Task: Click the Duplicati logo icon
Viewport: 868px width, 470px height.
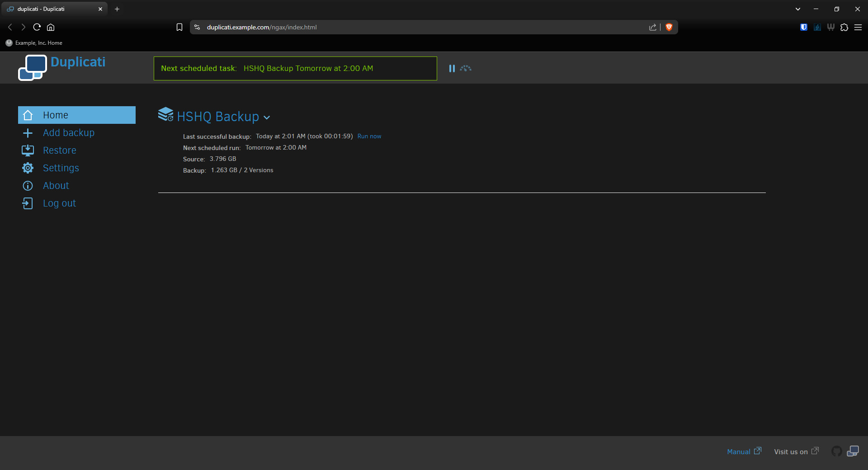Action: 33,67
